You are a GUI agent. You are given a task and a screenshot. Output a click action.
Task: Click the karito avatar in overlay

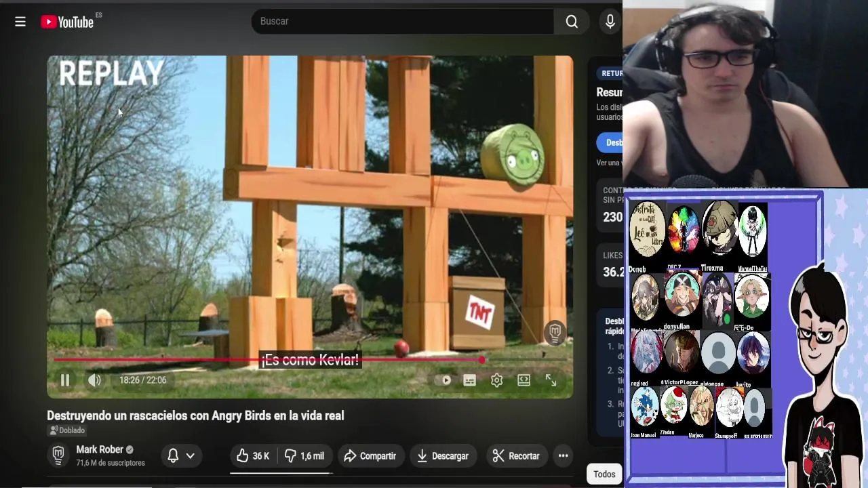[x=753, y=354]
